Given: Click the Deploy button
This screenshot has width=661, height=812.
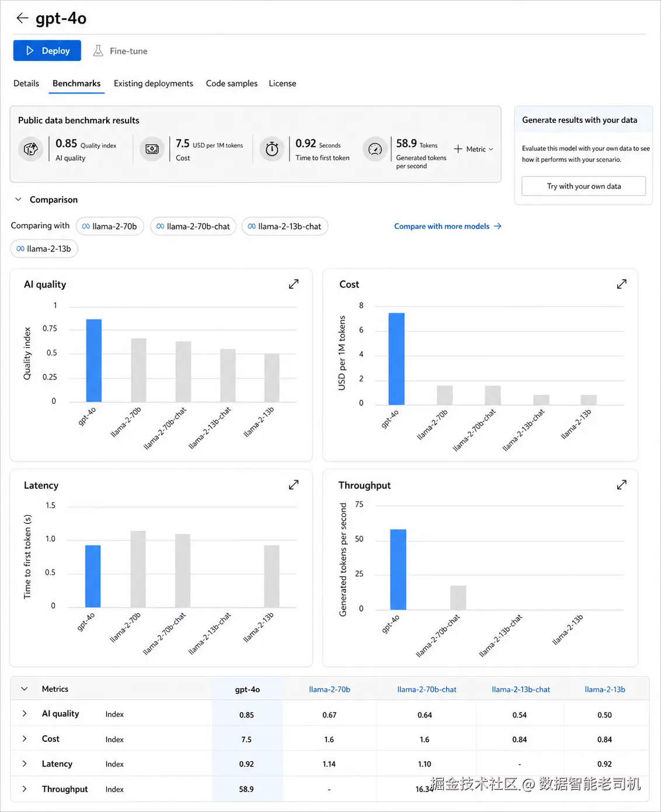Looking at the screenshot, I should (47, 51).
